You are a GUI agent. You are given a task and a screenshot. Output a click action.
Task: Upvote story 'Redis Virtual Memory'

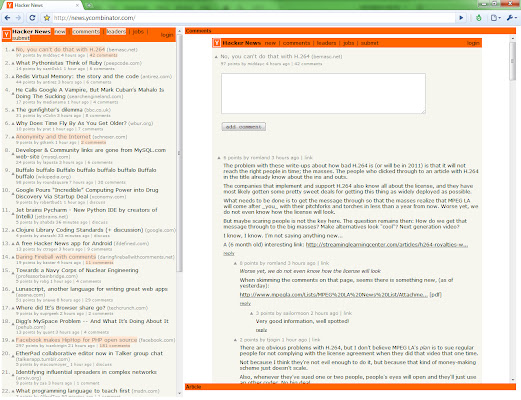click(x=13, y=77)
